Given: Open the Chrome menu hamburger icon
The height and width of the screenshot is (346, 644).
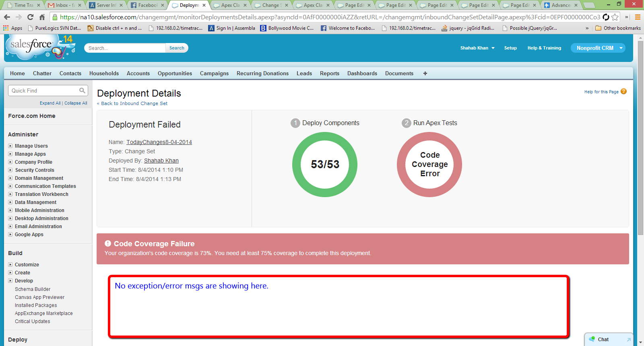Looking at the screenshot, I should point(638,17).
